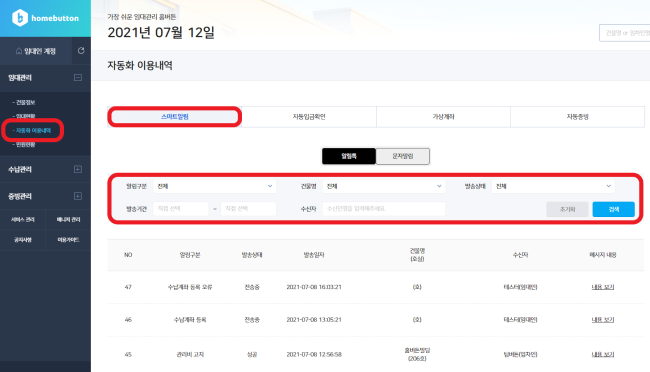This screenshot has height=372, width=650.
Task: Open the 발송상태 dropdown
Action: (553, 186)
